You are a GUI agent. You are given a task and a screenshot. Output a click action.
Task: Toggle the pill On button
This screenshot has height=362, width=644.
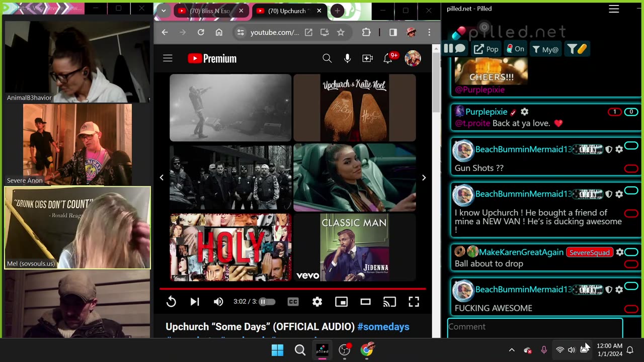click(x=516, y=49)
